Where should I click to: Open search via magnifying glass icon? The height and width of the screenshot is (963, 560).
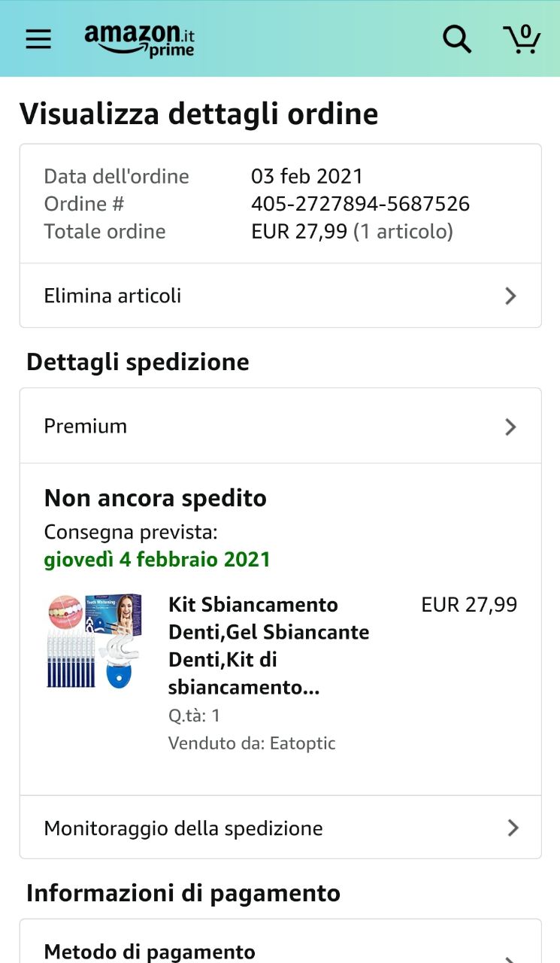tap(456, 39)
